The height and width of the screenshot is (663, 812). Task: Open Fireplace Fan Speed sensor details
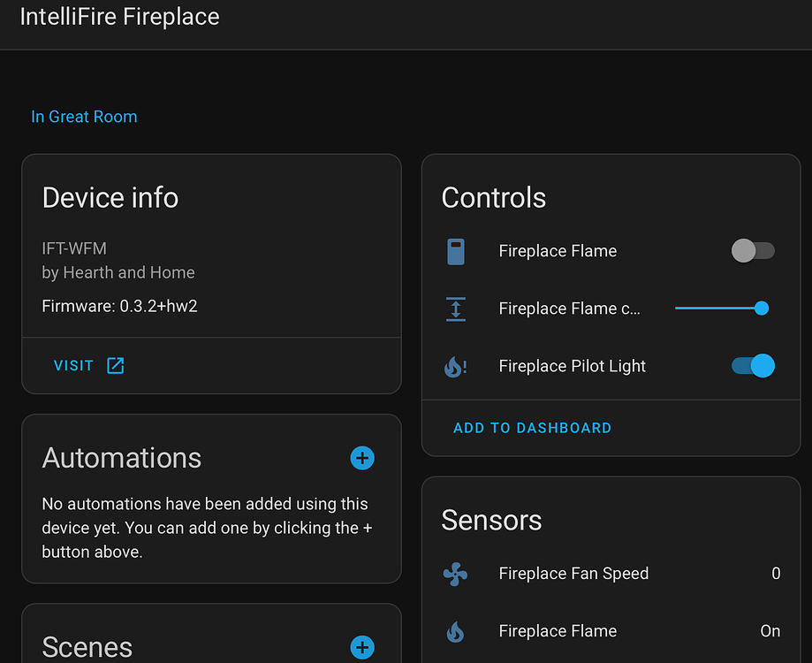pos(573,574)
